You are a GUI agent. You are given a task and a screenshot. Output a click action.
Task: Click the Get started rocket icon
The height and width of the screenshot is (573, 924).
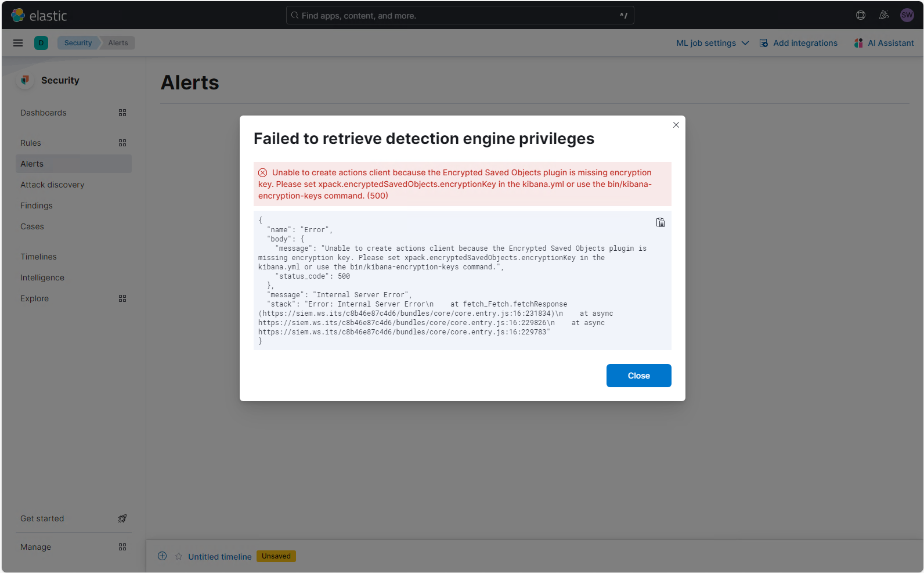(122, 518)
